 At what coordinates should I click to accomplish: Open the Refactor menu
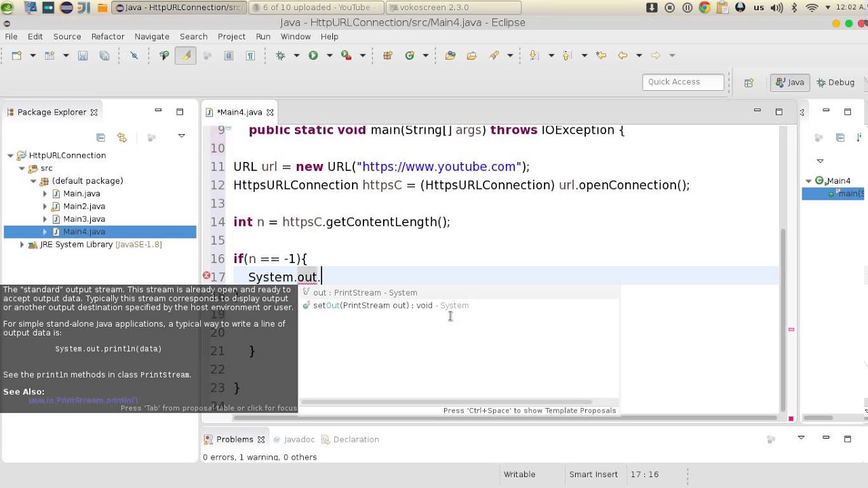(108, 37)
